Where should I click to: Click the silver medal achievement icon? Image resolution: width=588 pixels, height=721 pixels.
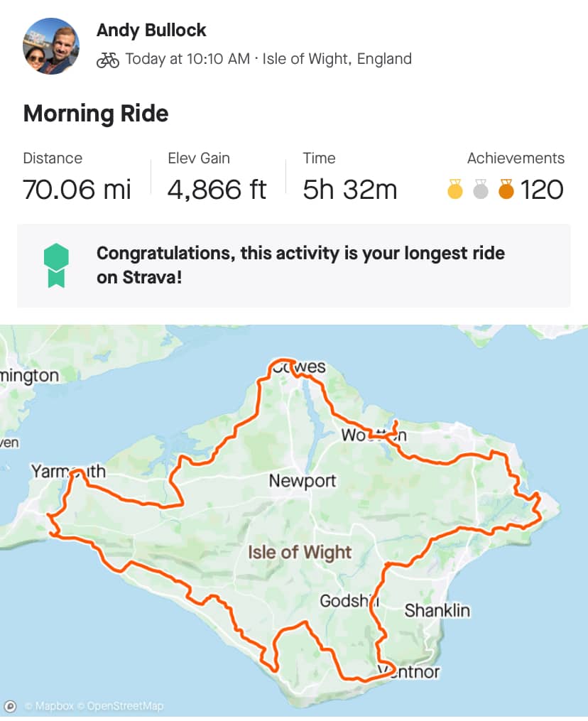click(x=481, y=188)
